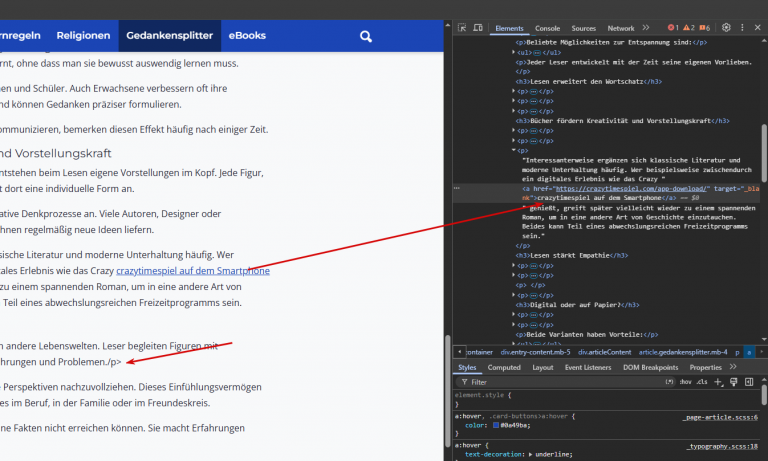Click the rendering emulation paintbrush icon
This screenshot has width=768, height=461.
[734, 382]
